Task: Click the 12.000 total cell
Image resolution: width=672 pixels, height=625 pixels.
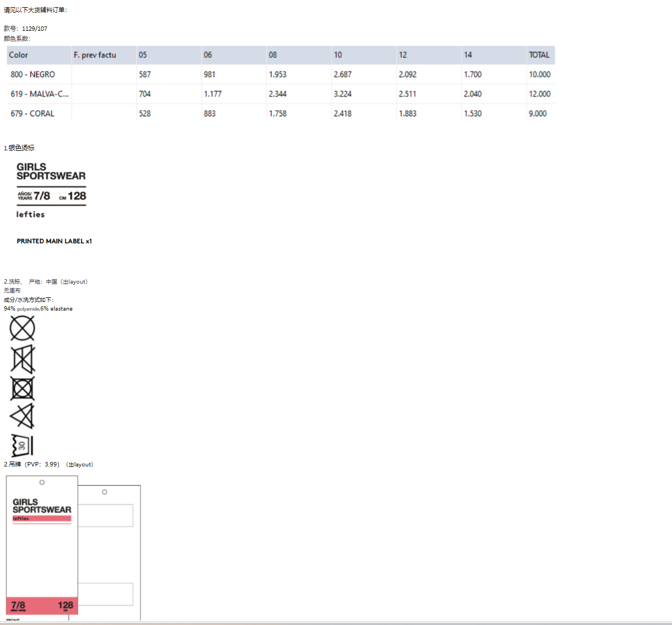Action: click(x=539, y=94)
